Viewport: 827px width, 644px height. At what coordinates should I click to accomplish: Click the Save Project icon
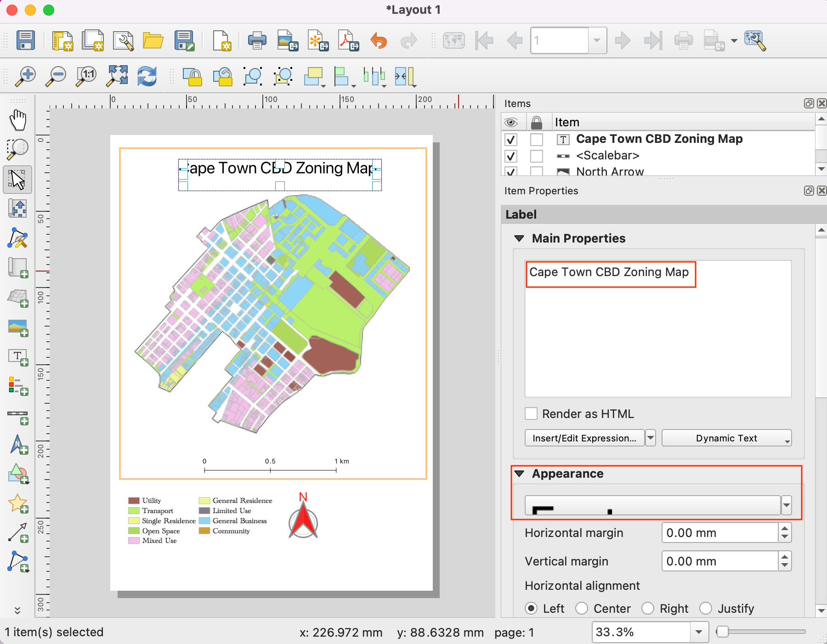click(26, 40)
